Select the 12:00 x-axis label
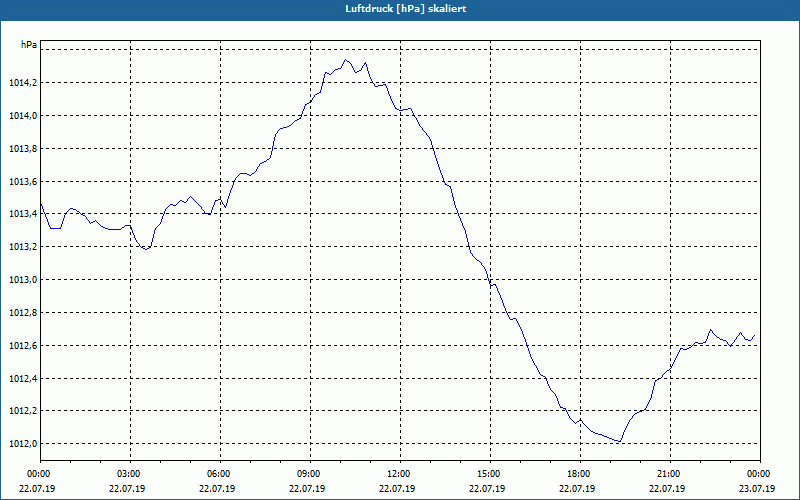This screenshot has width=800, height=500. click(400, 474)
